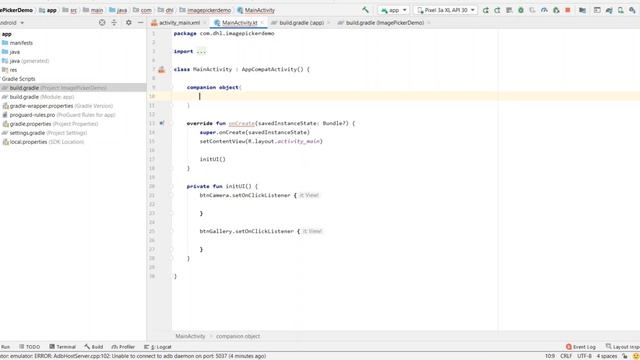Screen dimensions: 640x360
Task: Click the related XML file gutter icon at class line
Action: click(162, 69)
